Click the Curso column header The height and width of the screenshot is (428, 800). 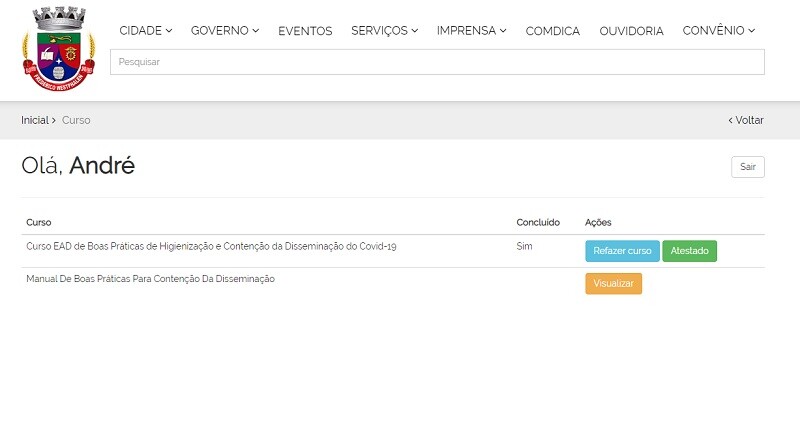click(x=39, y=222)
